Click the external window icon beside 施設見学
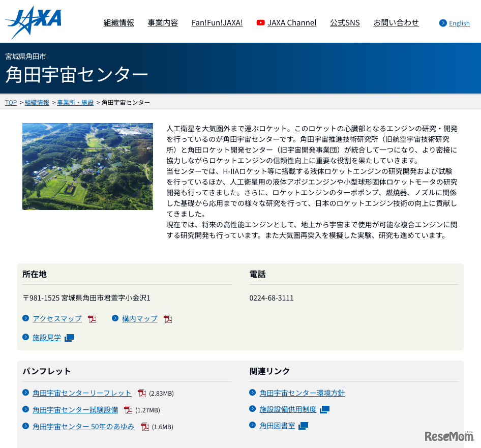 click(69, 338)
